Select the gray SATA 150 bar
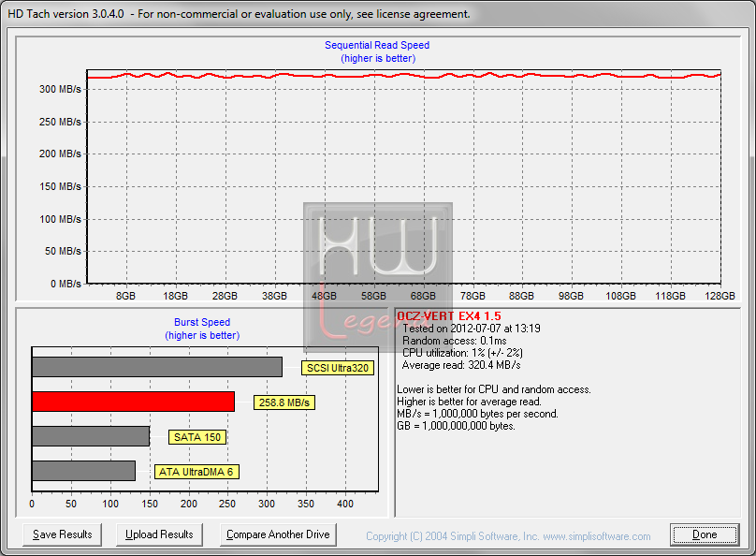This screenshot has height=556, width=756. click(x=91, y=436)
